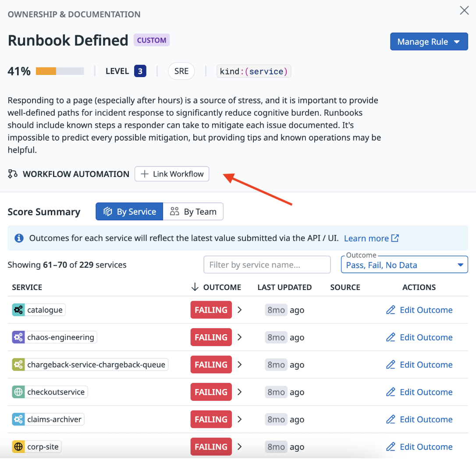Select the By Service tab

coord(129,212)
